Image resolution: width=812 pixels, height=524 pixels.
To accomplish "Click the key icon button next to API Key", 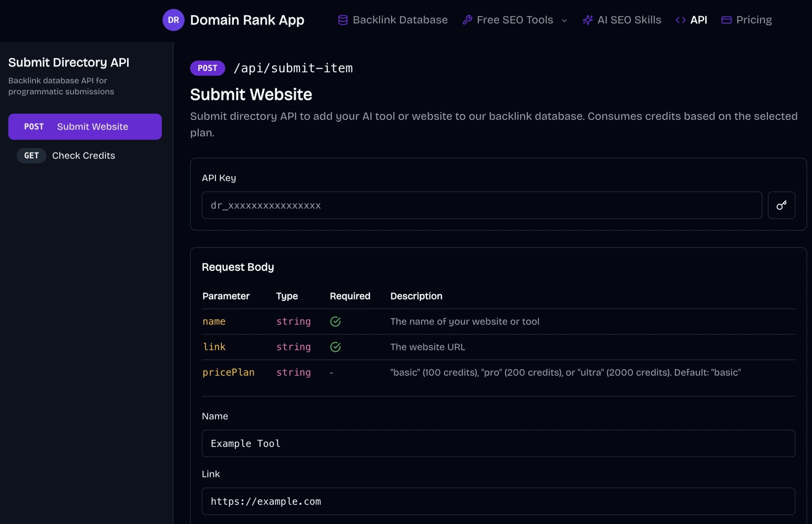I will click(x=781, y=205).
